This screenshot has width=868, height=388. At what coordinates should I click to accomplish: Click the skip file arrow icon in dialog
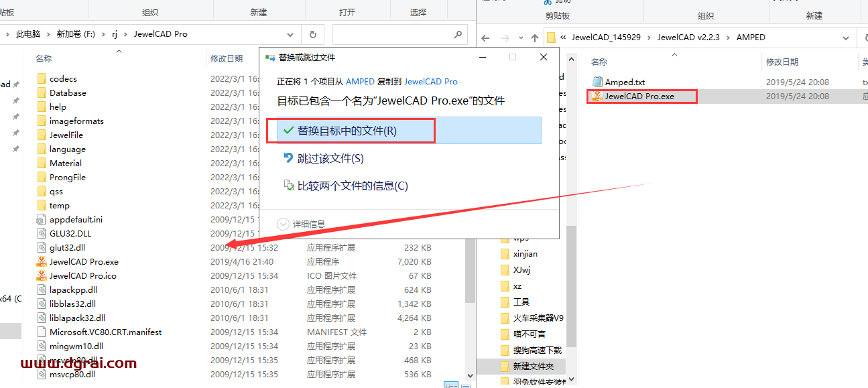click(289, 157)
